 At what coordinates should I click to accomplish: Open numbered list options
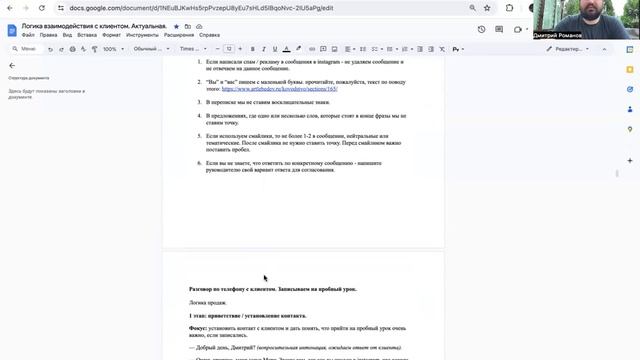pyautogui.click(x=407, y=49)
